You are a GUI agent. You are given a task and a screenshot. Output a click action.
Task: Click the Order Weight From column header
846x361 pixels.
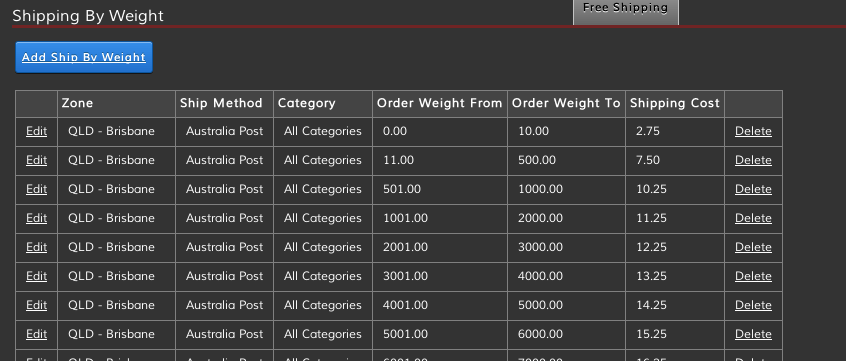[x=439, y=103]
